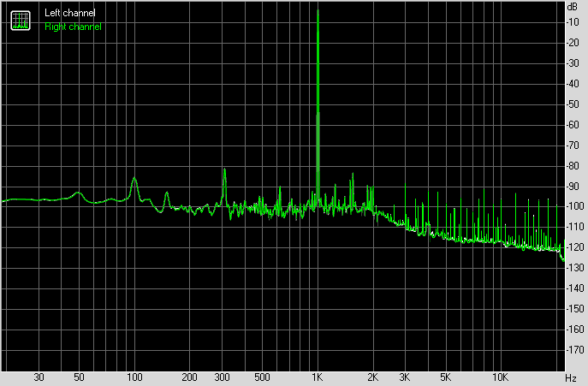Click the -160 dB scale label
The image size is (588, 386).
pyautogui.click(x=575, y=330)
